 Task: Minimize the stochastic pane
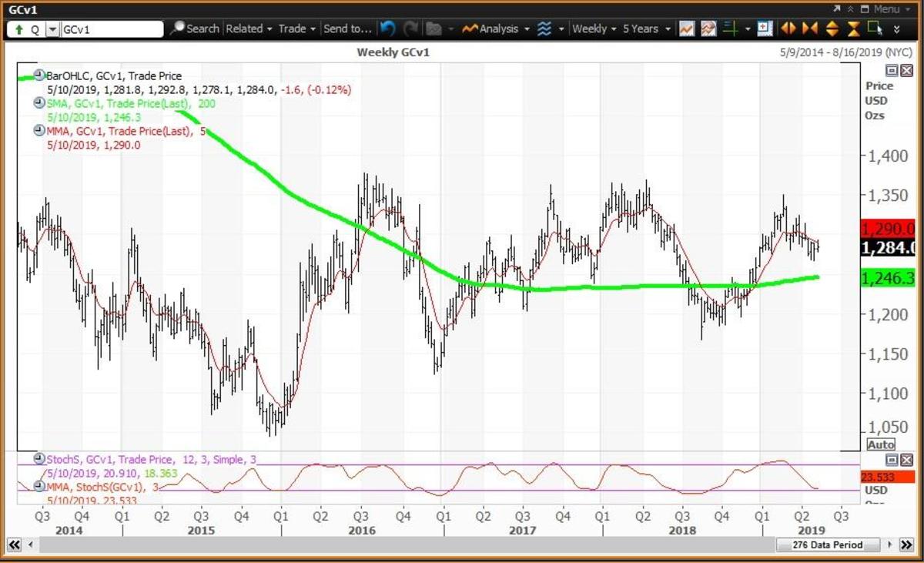click(891, 460)
